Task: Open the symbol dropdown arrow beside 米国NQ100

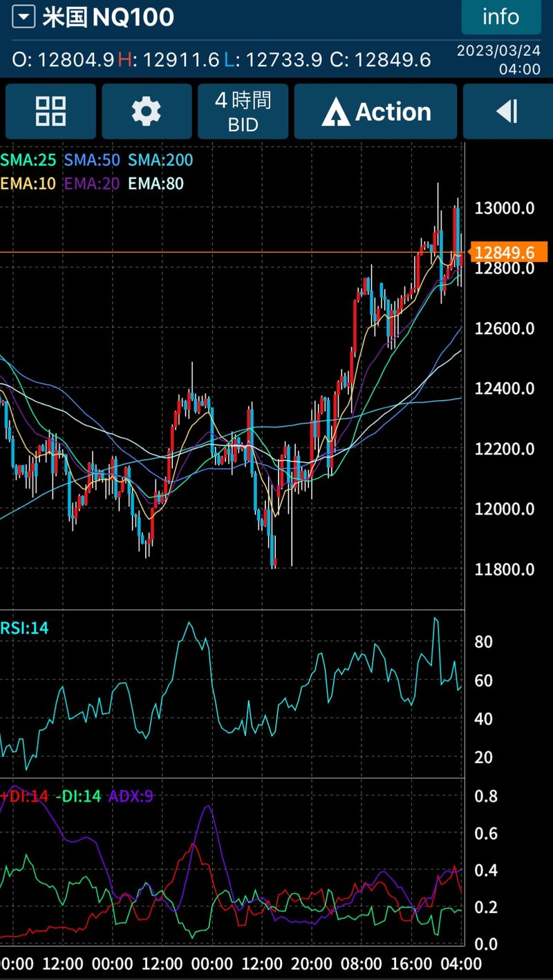Action: coord(24,17)
